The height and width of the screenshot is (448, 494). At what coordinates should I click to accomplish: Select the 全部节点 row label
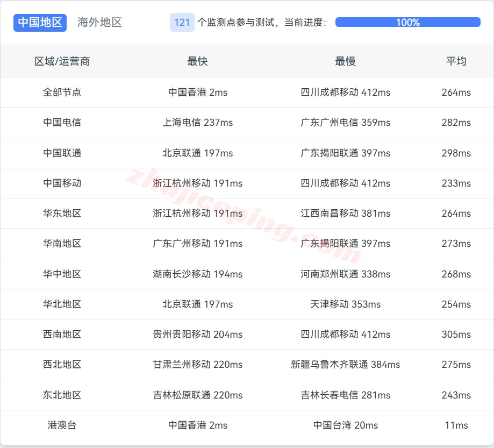62,92
